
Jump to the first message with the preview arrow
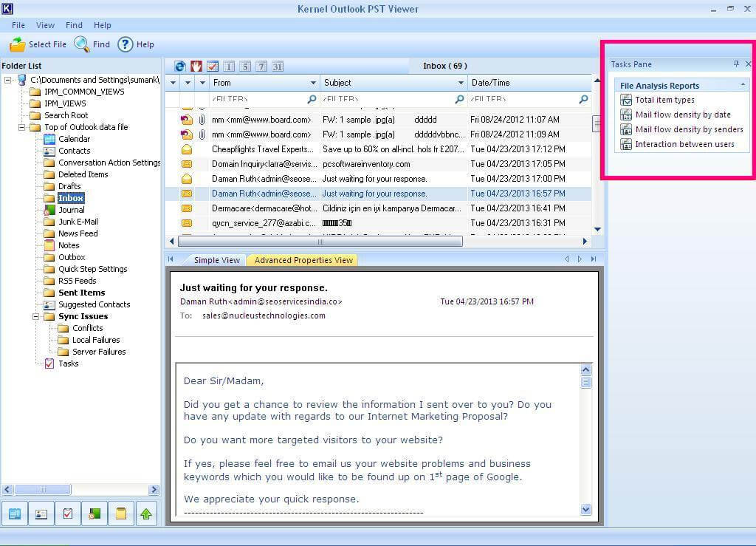(171, 259)
